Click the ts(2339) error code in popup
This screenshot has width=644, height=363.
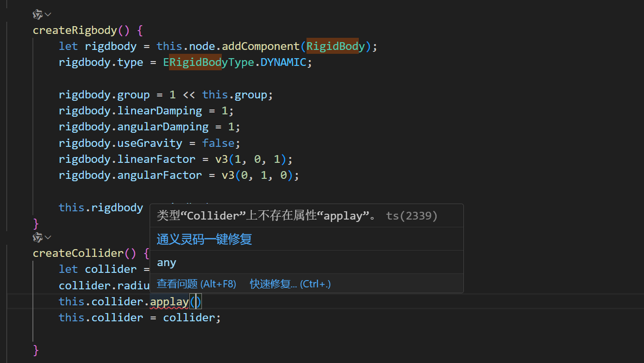[412, 216]
